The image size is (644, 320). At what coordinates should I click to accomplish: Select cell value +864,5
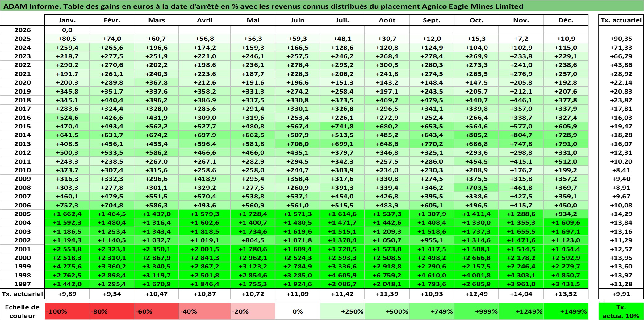253,240
